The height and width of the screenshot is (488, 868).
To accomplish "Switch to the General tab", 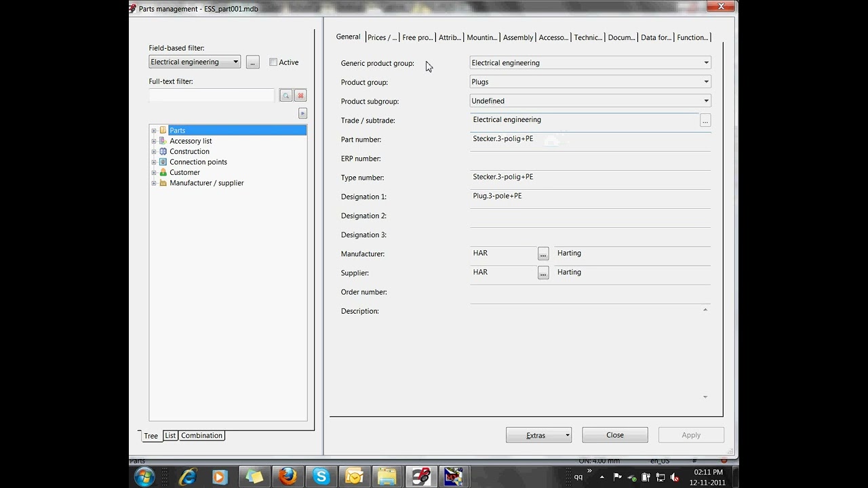I will pyautogui.click(x=348, y=37).
